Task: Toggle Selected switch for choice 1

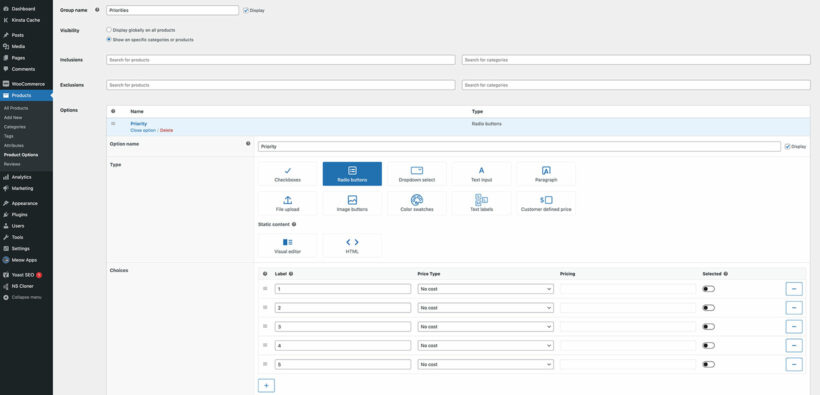Action: tap(709, 289)
